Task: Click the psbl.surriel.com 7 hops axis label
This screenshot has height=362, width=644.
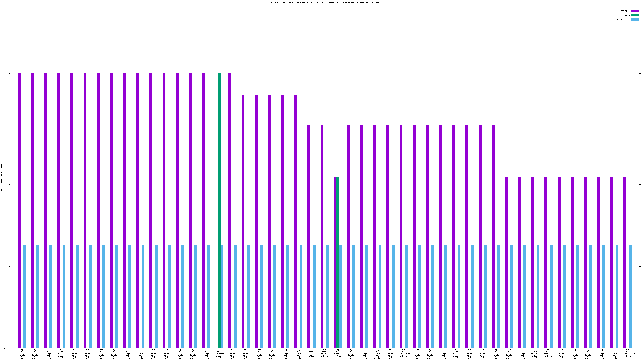Action: (535, 354)
